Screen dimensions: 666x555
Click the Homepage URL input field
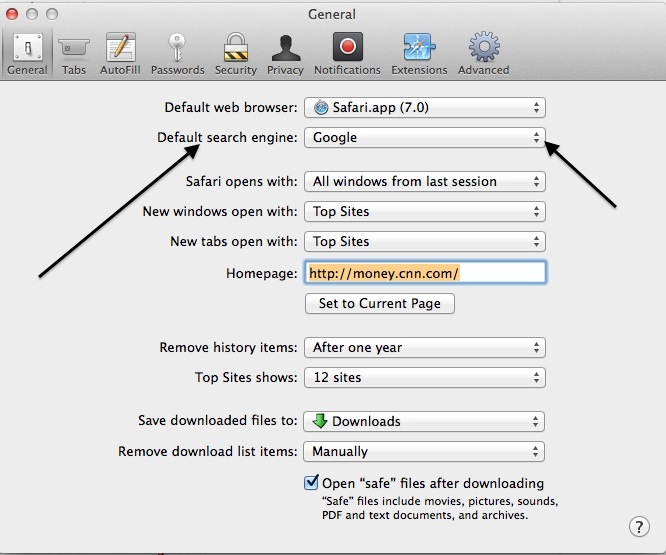click(x=426, y=273)
